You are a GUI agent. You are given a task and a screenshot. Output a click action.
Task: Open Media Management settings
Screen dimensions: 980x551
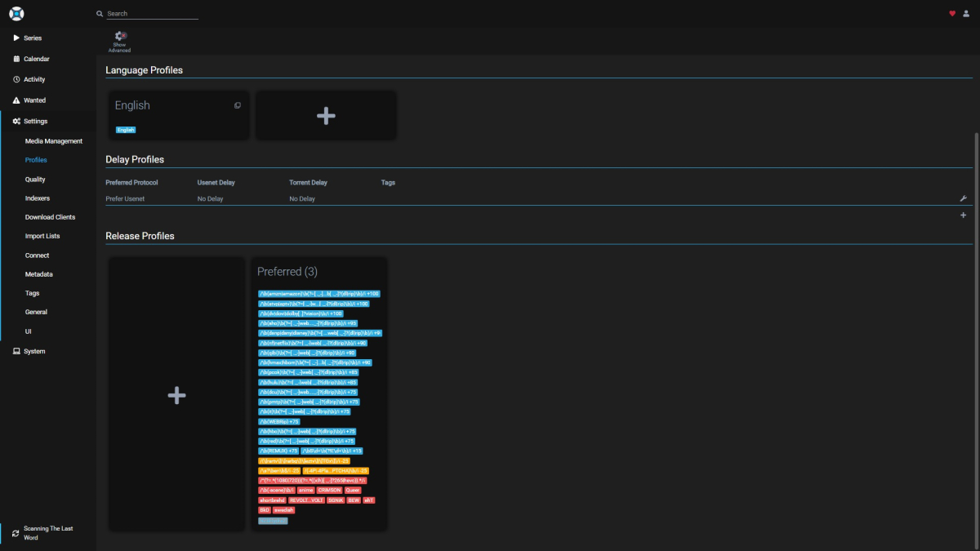pos(54,140)
